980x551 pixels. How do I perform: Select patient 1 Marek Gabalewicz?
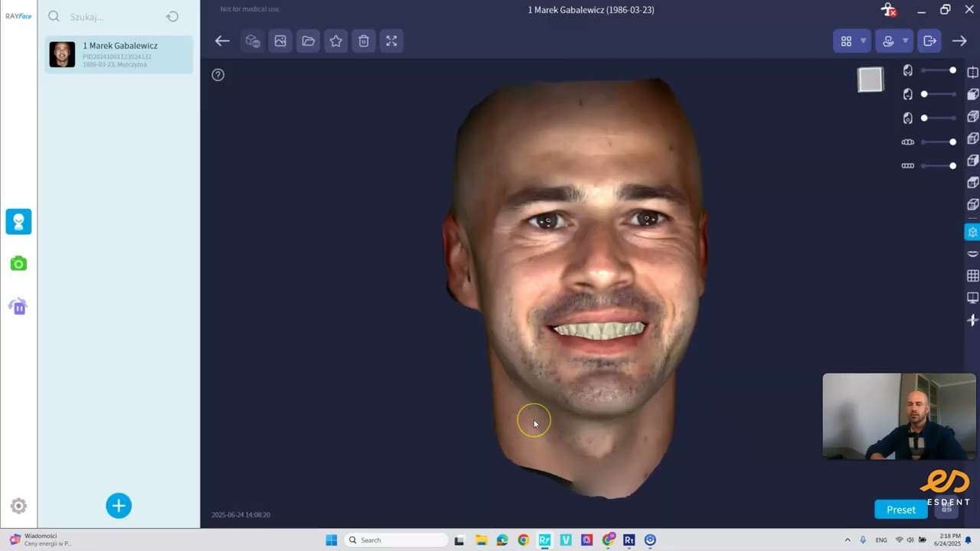coord(119,54)
